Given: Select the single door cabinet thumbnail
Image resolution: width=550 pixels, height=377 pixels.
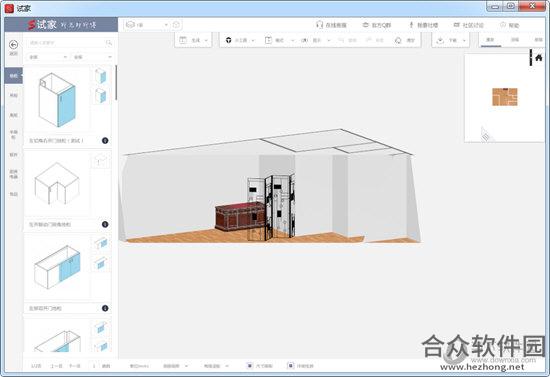Looking at the screenshot, I should (x=57, y=99).
